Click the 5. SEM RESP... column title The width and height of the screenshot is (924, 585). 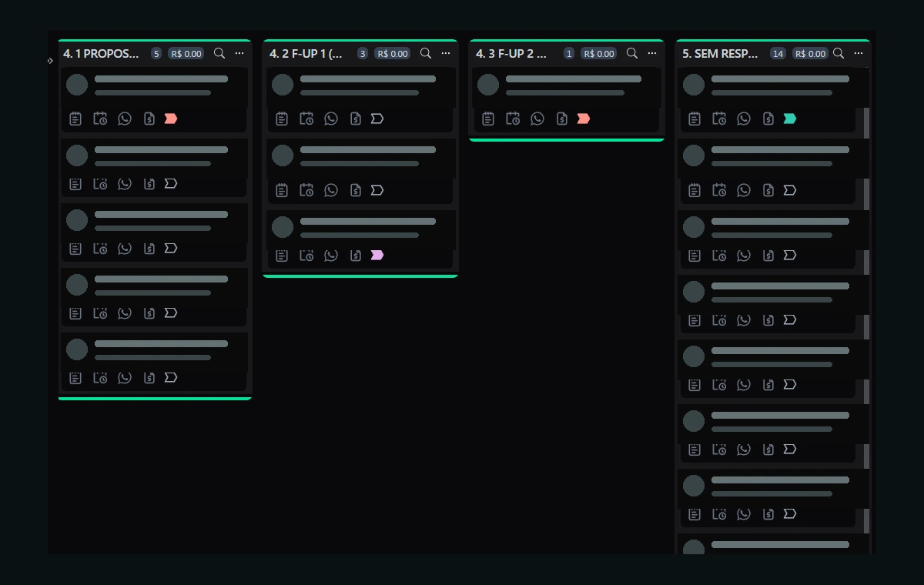tap(721, 53)
